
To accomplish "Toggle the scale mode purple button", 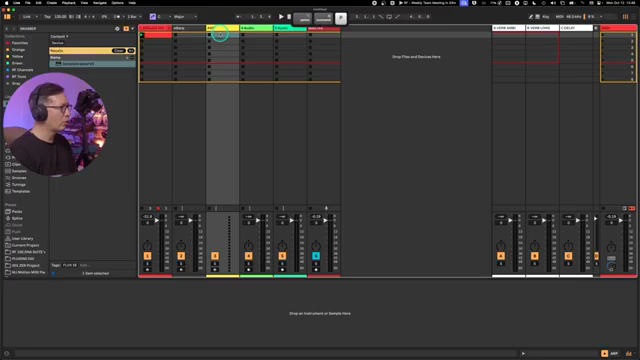I will pyautogui.click(x=153, y=17).
